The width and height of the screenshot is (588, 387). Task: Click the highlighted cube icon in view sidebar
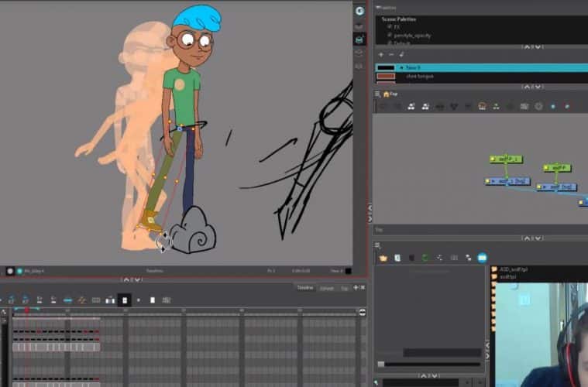(x=359, y=39)
